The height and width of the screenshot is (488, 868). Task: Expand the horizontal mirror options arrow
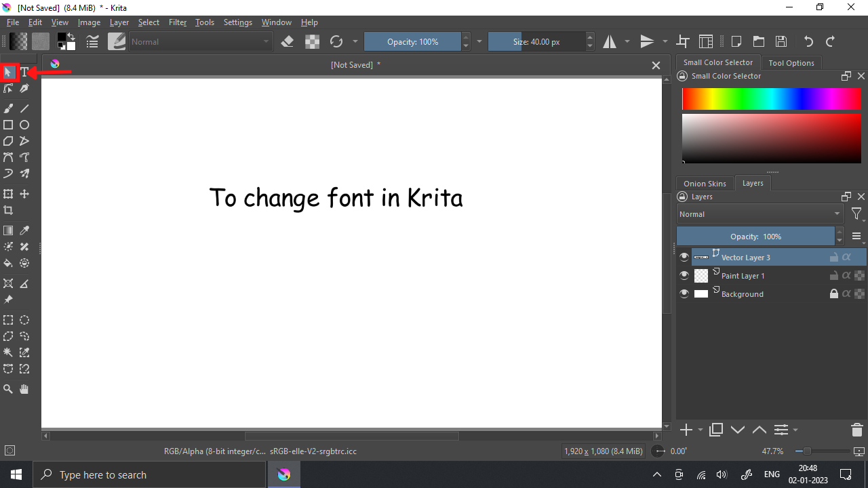[627, 41]
